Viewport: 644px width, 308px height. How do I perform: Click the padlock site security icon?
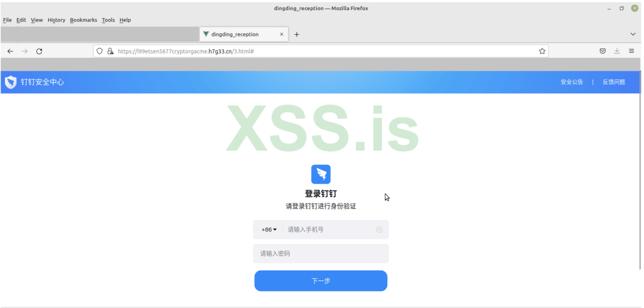[x=110, y=51]
